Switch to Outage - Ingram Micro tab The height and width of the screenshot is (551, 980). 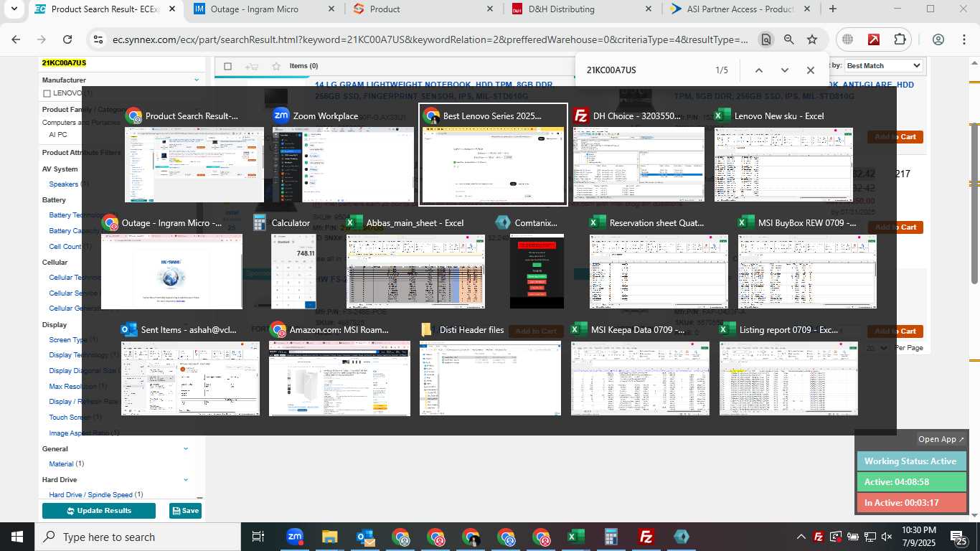point(264,9)
